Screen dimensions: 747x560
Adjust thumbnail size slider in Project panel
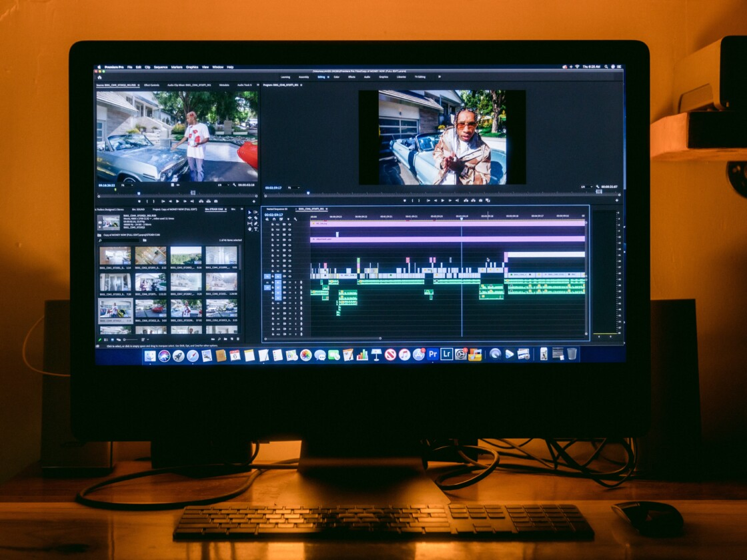[x=130, y=340]
